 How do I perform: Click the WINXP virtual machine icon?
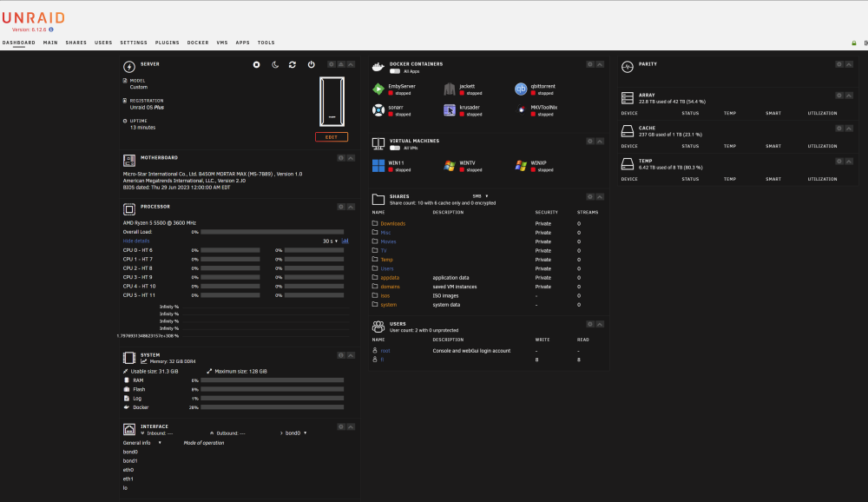[521, 166]
